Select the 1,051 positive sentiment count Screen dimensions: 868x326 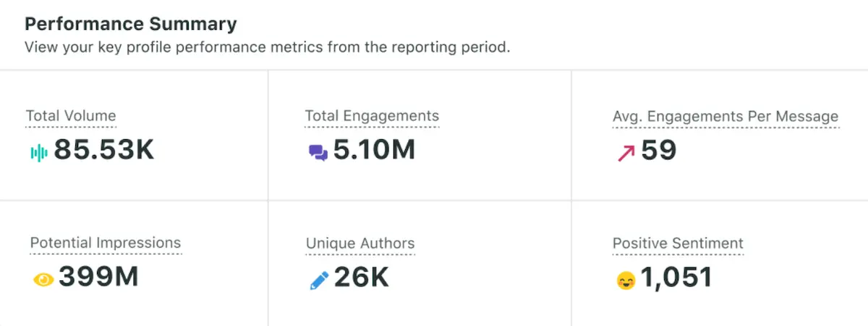[x=676, y=277]
